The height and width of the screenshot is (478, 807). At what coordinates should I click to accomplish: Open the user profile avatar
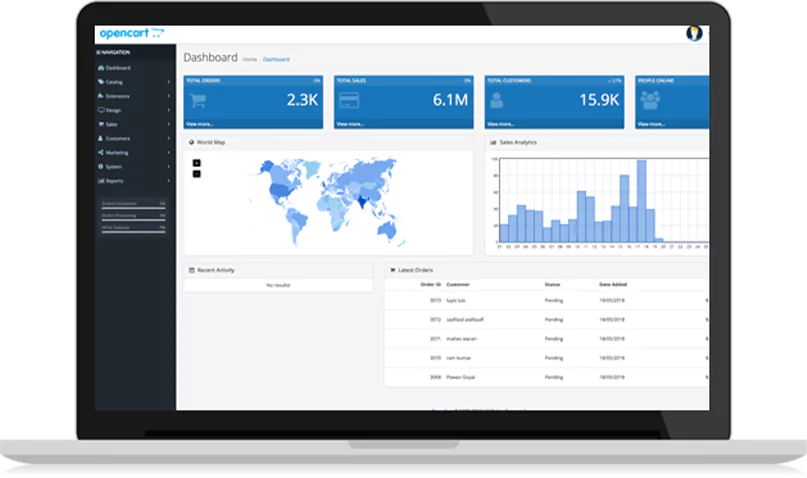[694, 33]
